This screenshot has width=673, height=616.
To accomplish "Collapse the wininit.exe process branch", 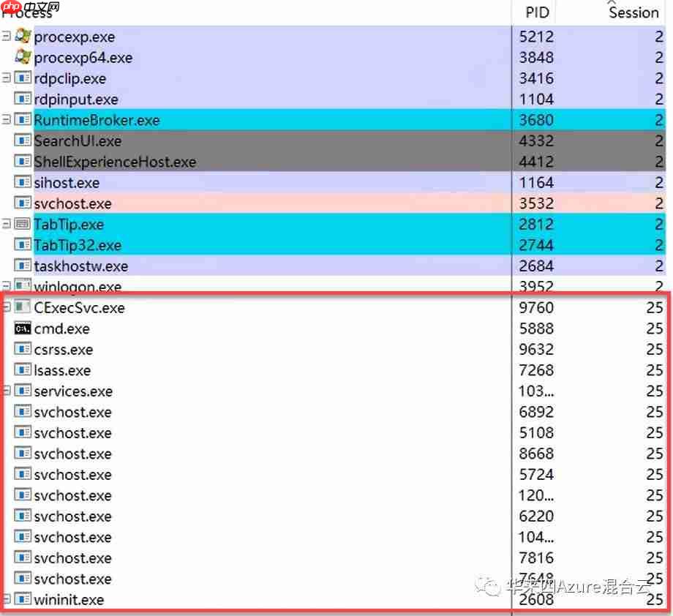I will click(x=8, y=598).
